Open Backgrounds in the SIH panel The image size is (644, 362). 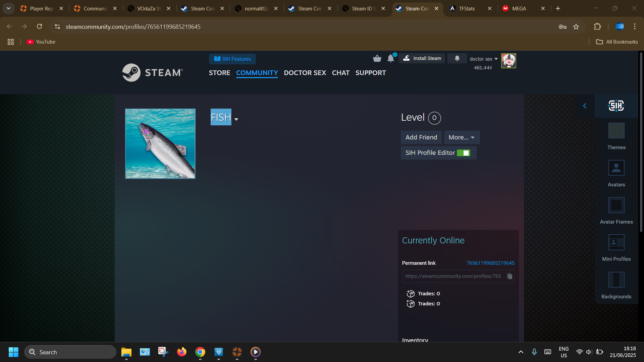[x=616, y=286]
